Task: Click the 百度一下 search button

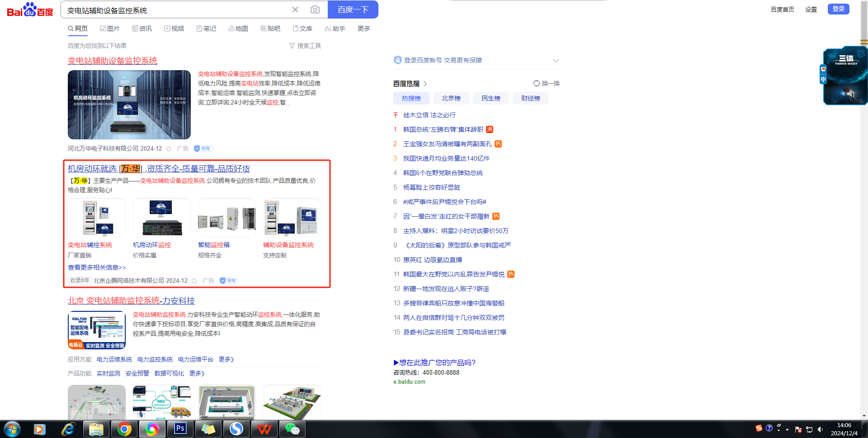Action: coord(353,10)
